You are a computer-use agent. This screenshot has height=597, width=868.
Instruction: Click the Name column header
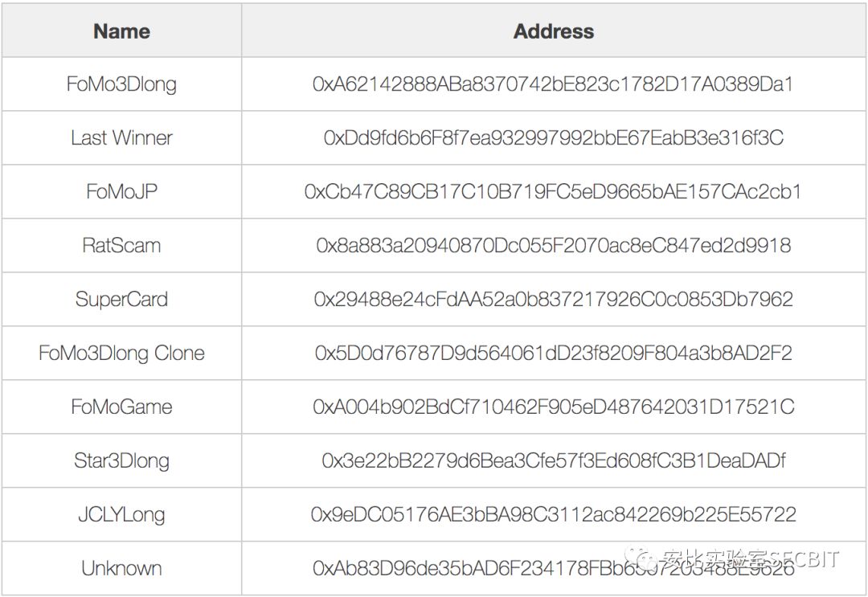(x=122, y=31)
